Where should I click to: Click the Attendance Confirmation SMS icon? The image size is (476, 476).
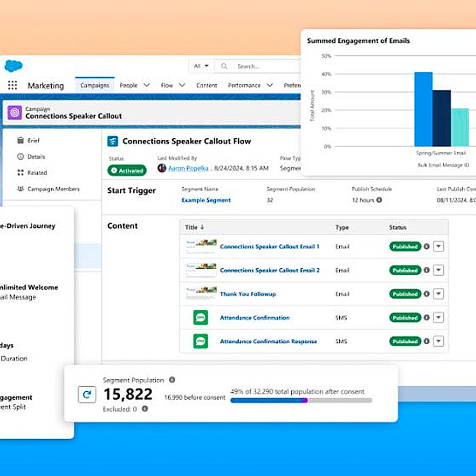click(x=201, y=318)
